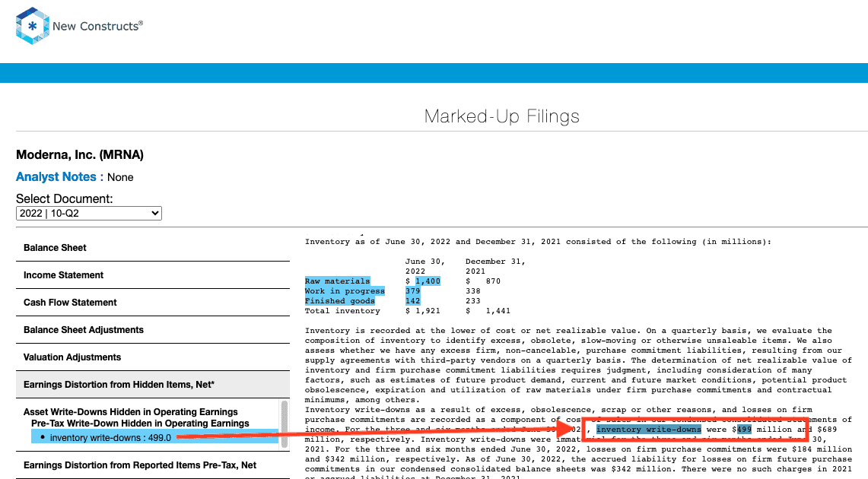This screenshot has height=479, width=868.
Task: Open the Balance Sheet Adjustments section
Action: tap(153, 330)
